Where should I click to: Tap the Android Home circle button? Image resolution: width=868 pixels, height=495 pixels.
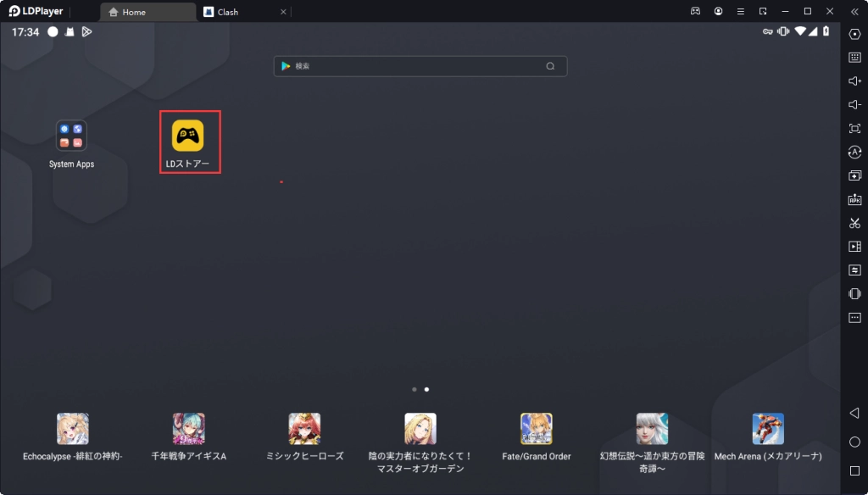pyautogui.click(x=854, y=442)
